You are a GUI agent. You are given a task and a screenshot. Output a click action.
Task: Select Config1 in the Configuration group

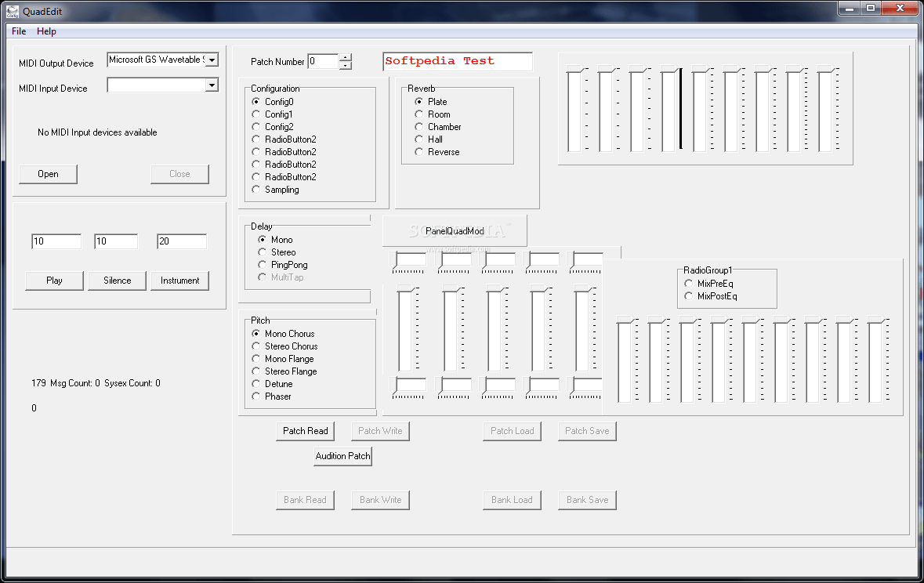255,114
